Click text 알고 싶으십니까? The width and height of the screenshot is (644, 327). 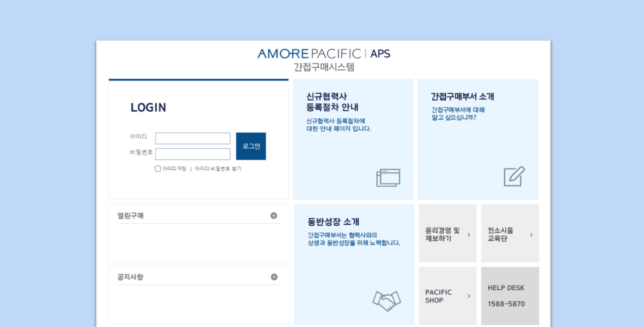tap(454, 118)
